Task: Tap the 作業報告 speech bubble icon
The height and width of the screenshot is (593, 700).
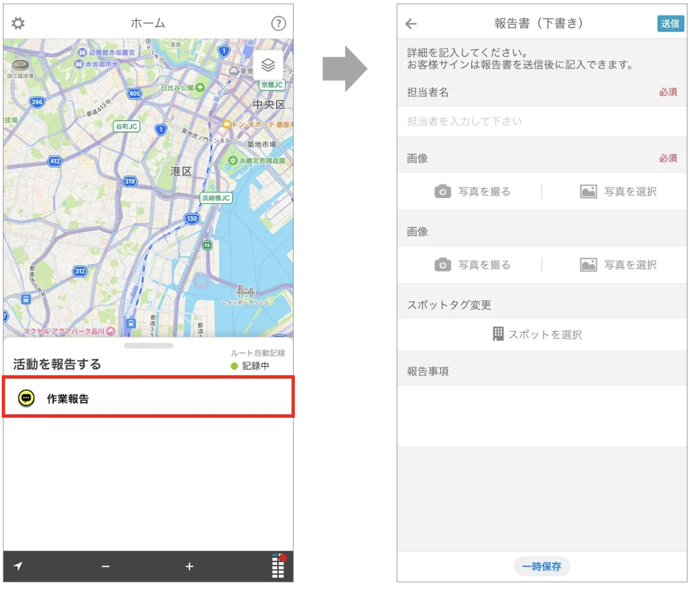Action: click(26, 398)
